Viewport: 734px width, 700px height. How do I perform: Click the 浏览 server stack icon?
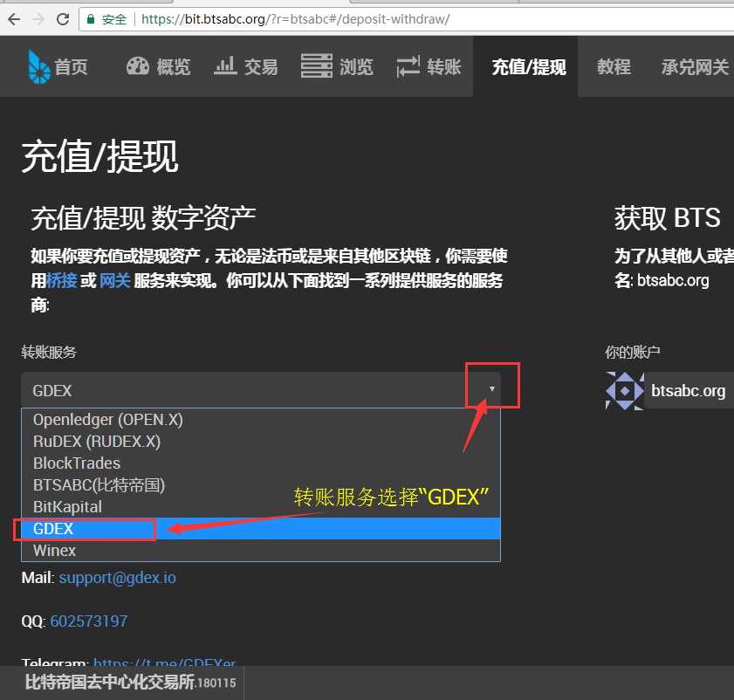click(317, 65)
